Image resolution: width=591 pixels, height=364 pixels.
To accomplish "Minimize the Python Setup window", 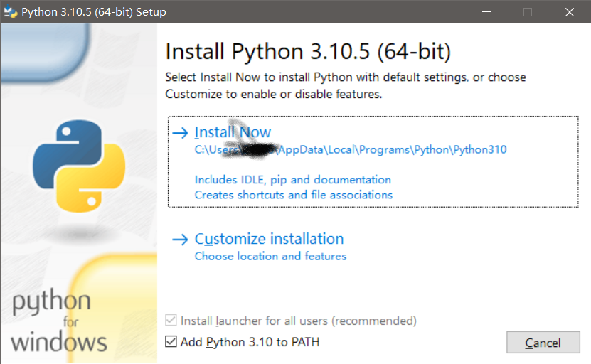I will 486,11.
